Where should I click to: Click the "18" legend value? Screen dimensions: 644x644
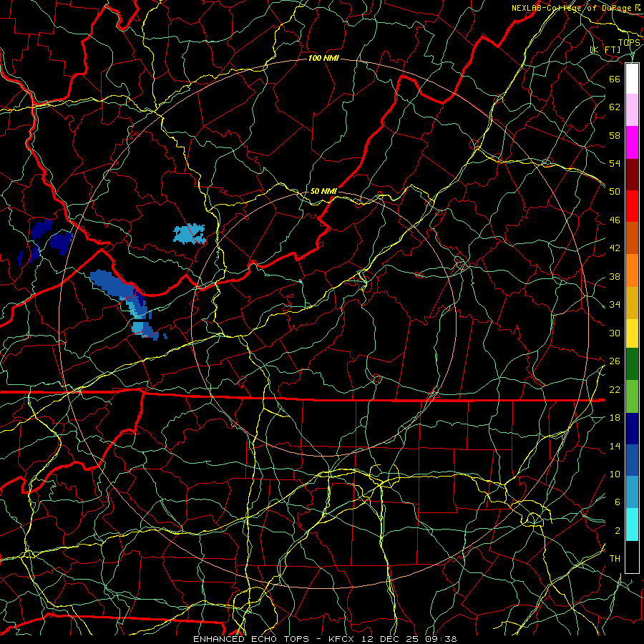click(615, 418)
